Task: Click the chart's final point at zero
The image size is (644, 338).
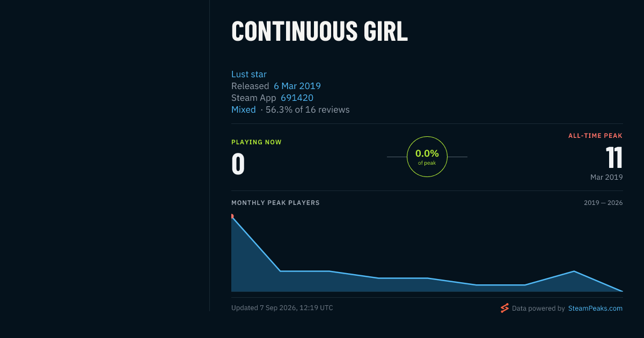Action: pos(622,291)
